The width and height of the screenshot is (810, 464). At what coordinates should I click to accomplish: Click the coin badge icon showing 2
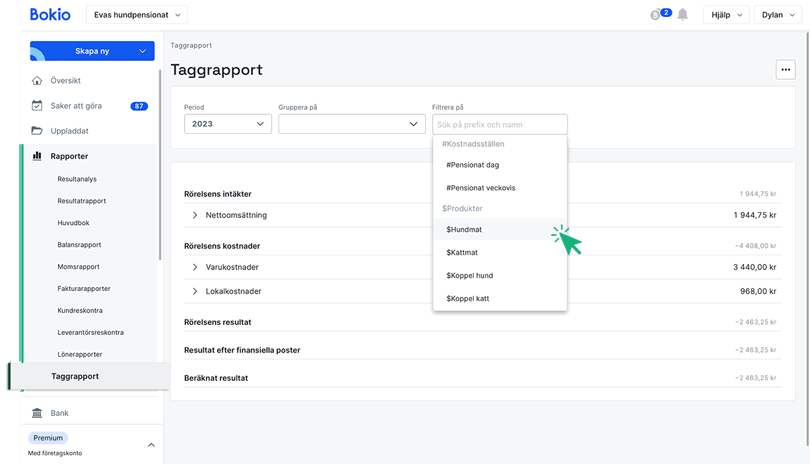[x=658, y=15]
